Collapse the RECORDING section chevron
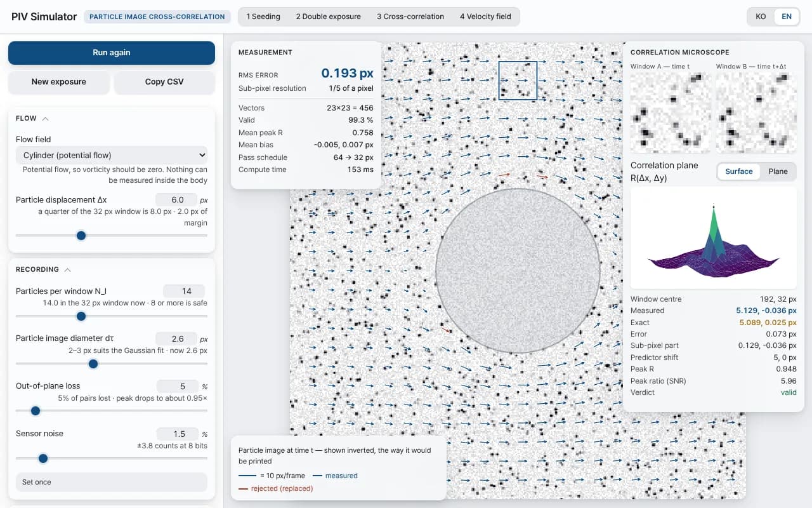This screenshot has width=812, height=508. 68,270
